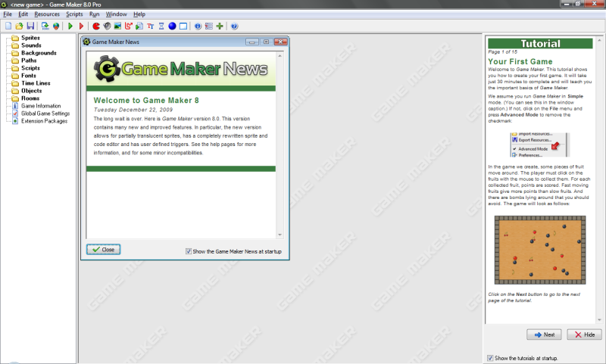
Task: Create an object with blue ball icon
Action: 172,26
